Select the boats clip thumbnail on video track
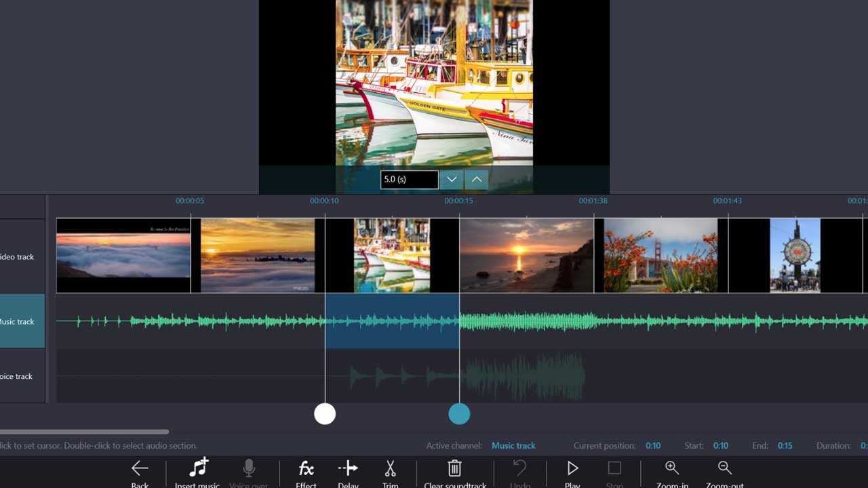The width and height of the screenshot is (868, 488). (x=392, y=254)
